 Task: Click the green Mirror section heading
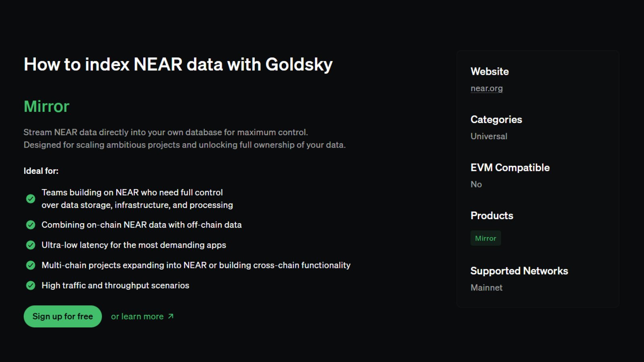click(47, 107)
